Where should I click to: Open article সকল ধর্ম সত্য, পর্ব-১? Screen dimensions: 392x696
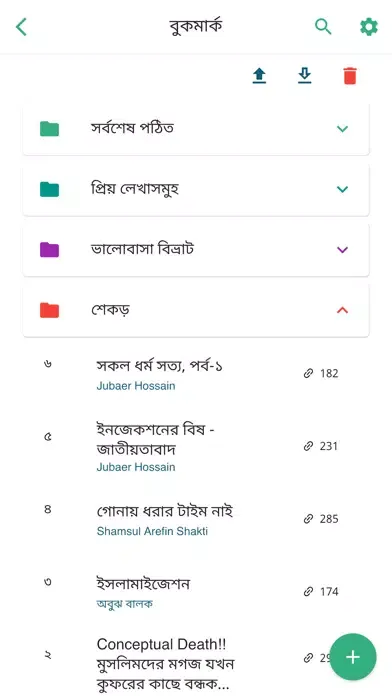[x=160, y=366]
